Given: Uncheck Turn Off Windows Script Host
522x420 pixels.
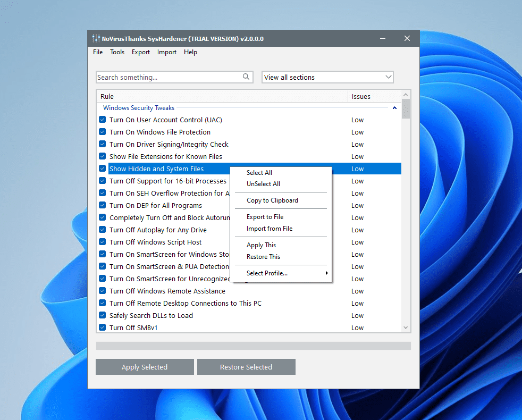Looking at the screenshot, I should pyautogui.click(x=103, y=242).
